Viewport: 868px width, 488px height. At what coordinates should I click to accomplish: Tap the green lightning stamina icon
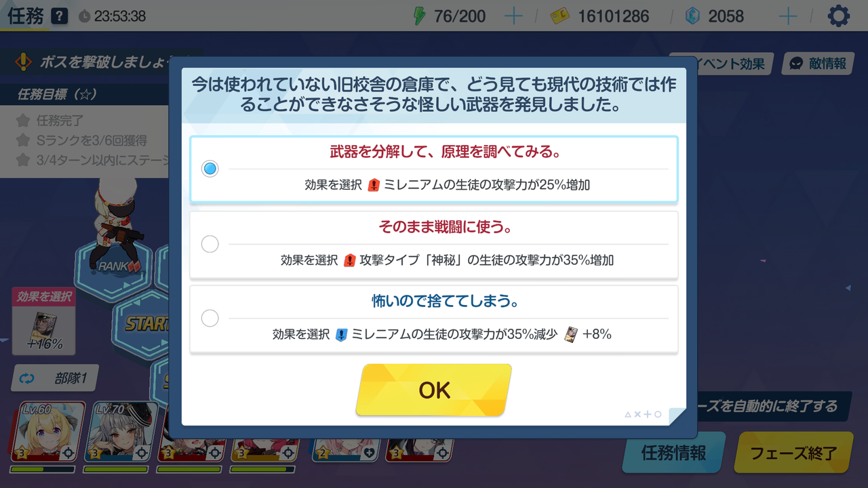click(x=420, y=16)
